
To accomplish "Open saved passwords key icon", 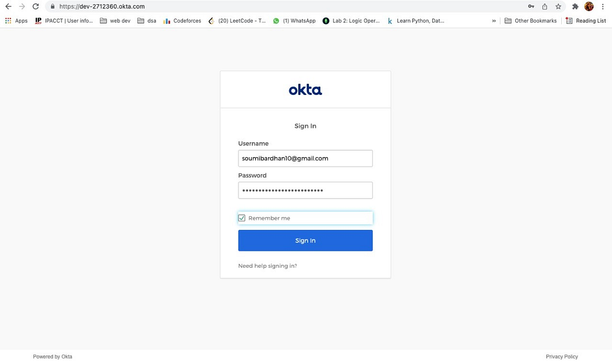I will [x=531, y=6].
